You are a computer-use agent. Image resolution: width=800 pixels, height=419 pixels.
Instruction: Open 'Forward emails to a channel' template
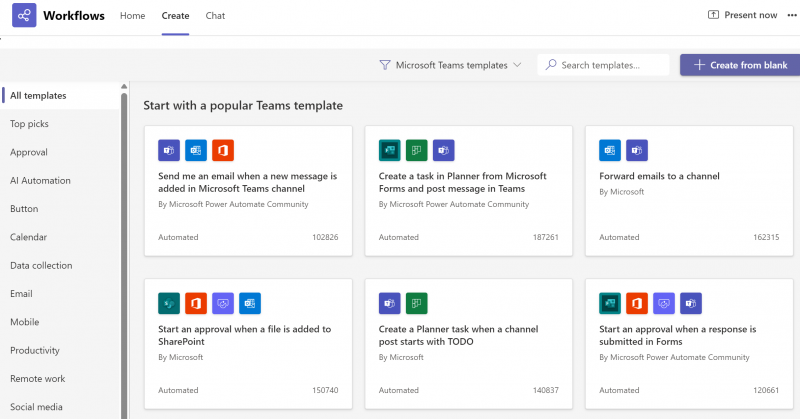click(659, 176)
